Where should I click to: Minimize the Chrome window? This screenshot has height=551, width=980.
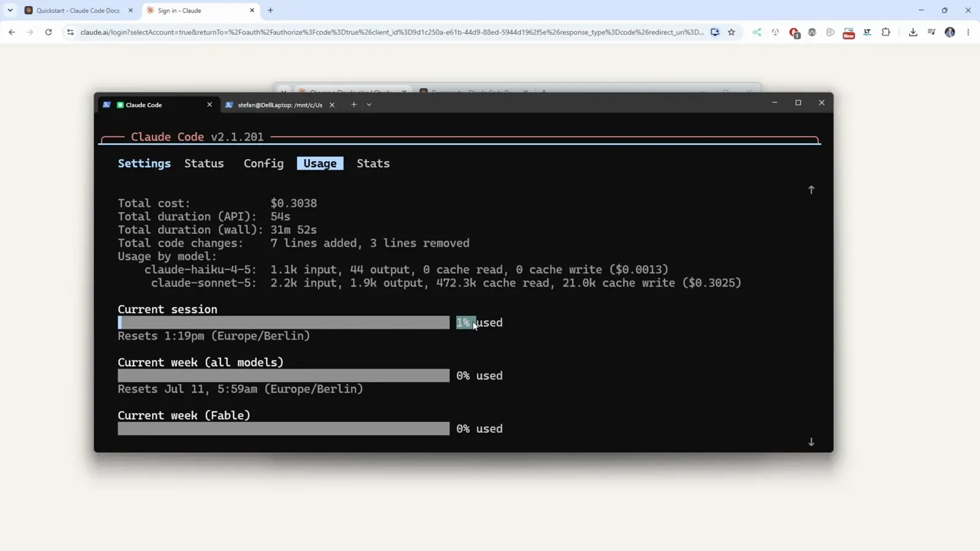[x=921, y=10]
